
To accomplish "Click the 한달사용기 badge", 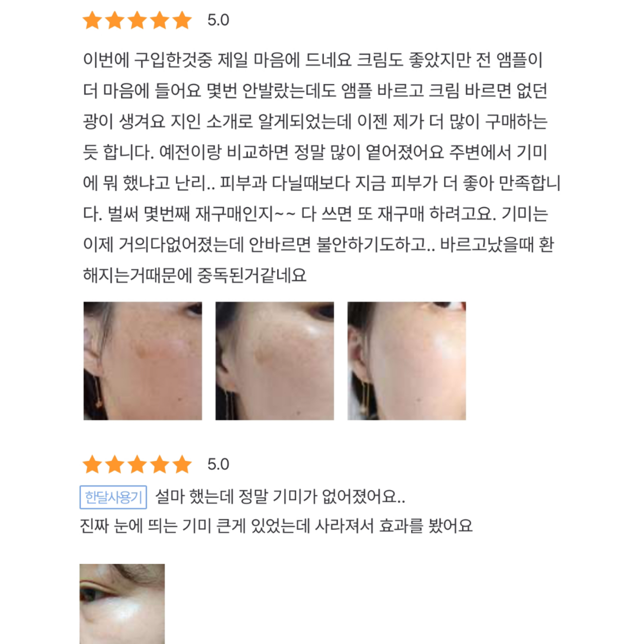I will click(x=113, y=497).
